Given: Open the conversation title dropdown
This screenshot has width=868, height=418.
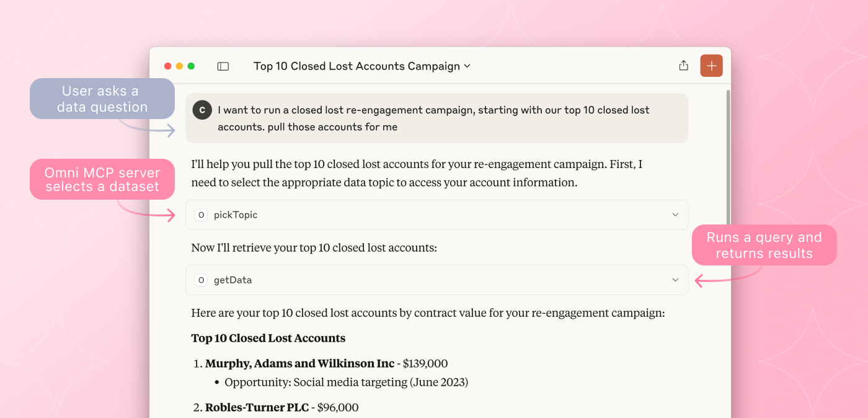Looking at the screenshot, I should [362, 66].
